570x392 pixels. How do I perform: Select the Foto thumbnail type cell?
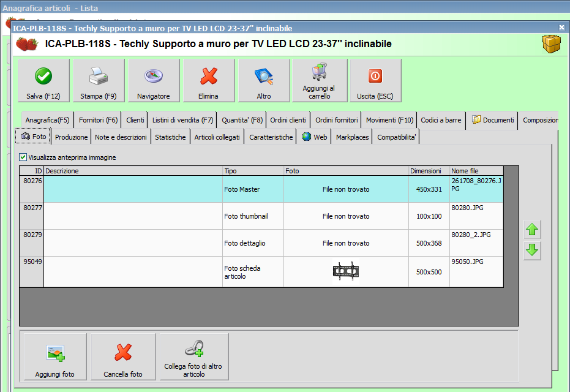point(253,216)
